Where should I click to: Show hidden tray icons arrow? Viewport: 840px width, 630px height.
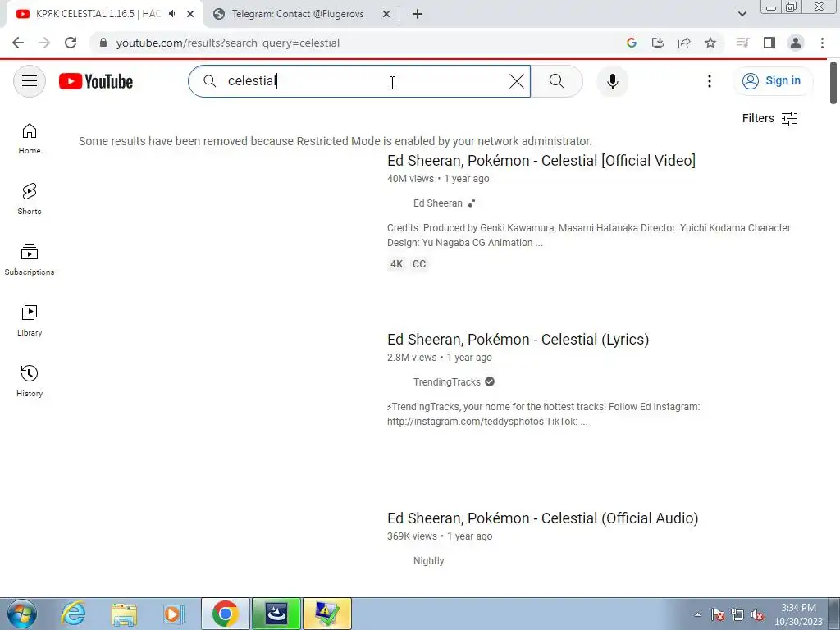pos(697,614)
